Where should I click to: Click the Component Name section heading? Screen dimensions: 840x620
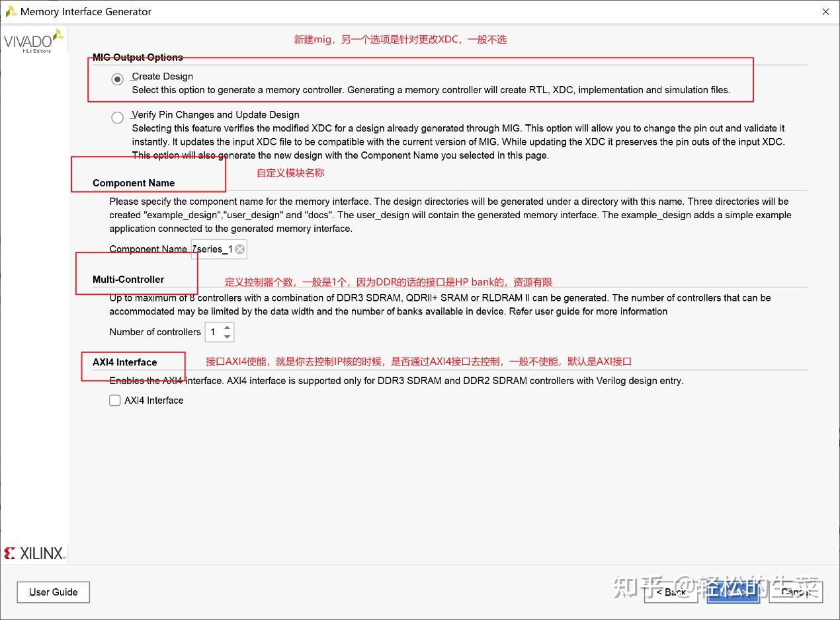pyautogui.click(x=134, y=183)
